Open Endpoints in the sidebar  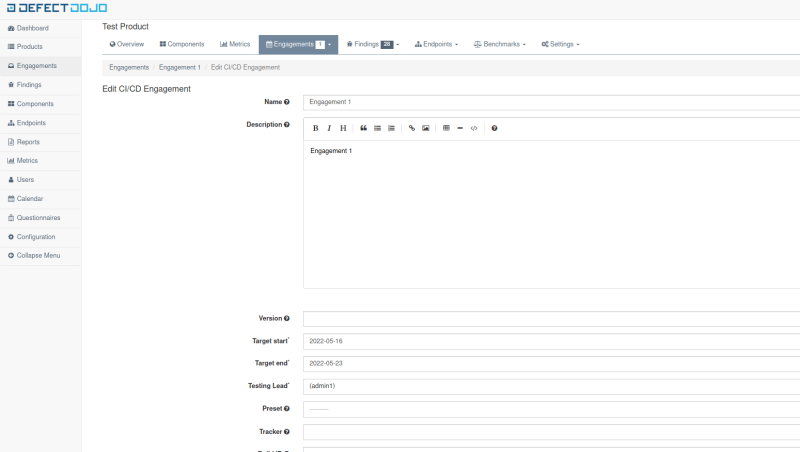coord(40,123)
